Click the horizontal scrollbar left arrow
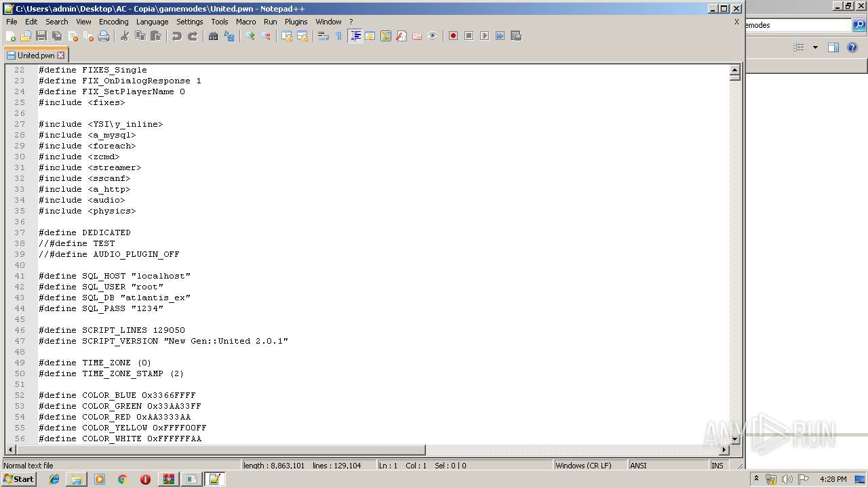 [9, 450]
